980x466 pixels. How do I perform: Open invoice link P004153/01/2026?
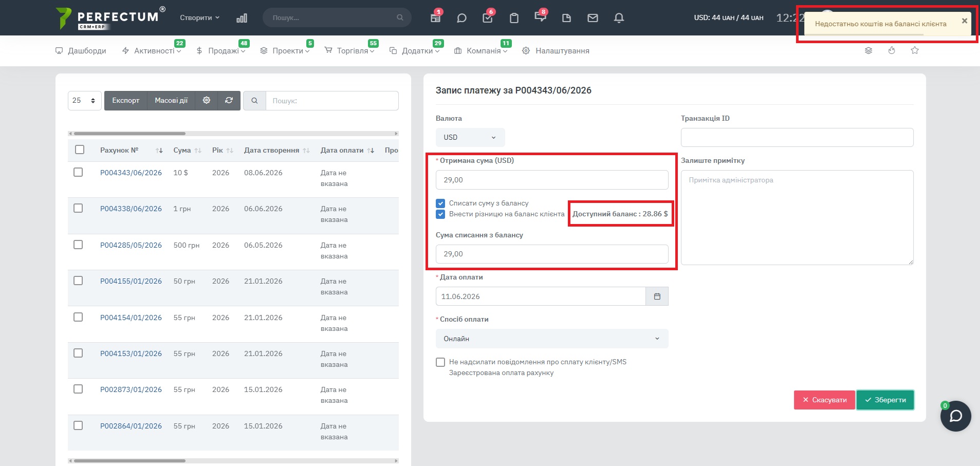[131, 353]
